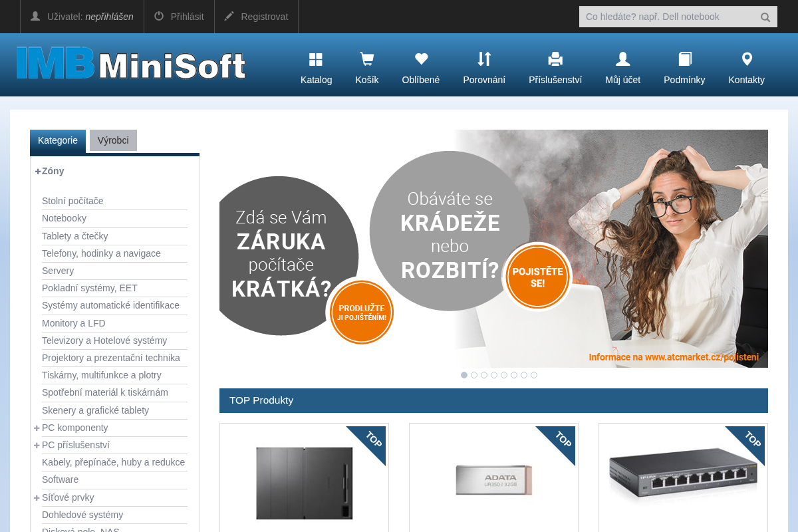Open the Software category

click(x=60, y=479)
